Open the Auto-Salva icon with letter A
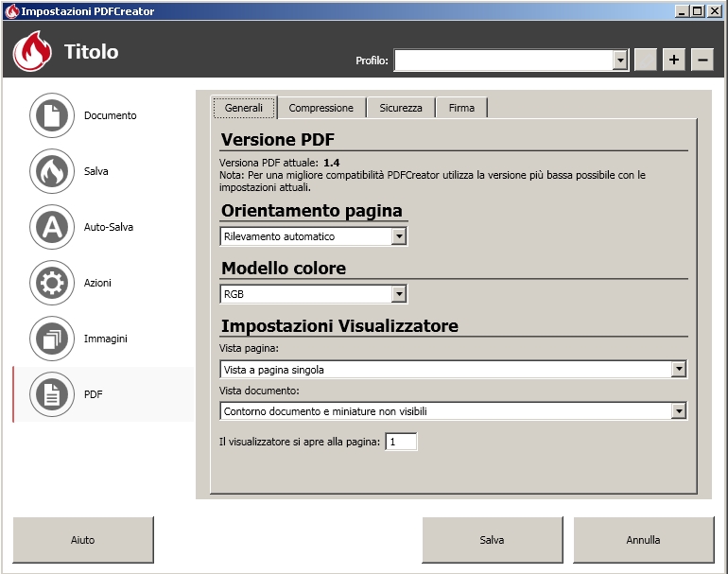 point(52,227)
